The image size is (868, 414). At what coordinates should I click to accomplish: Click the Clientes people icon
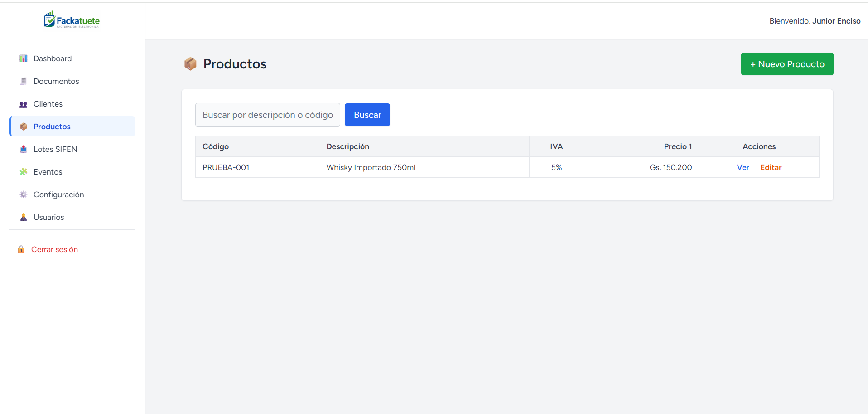[24, 104]
